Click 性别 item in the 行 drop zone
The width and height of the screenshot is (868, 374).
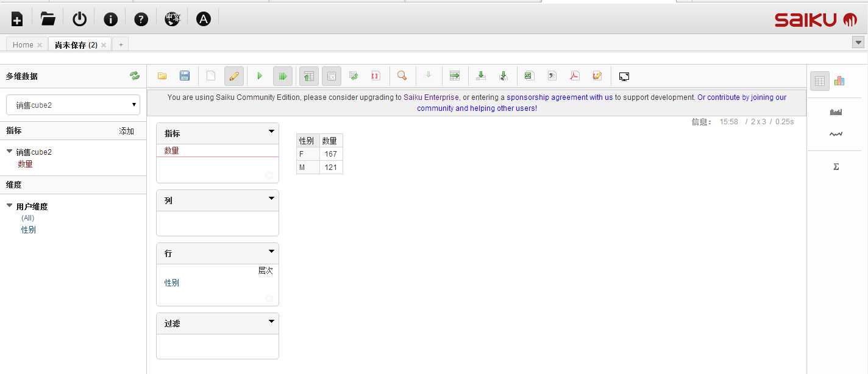[x=172, y=283]
